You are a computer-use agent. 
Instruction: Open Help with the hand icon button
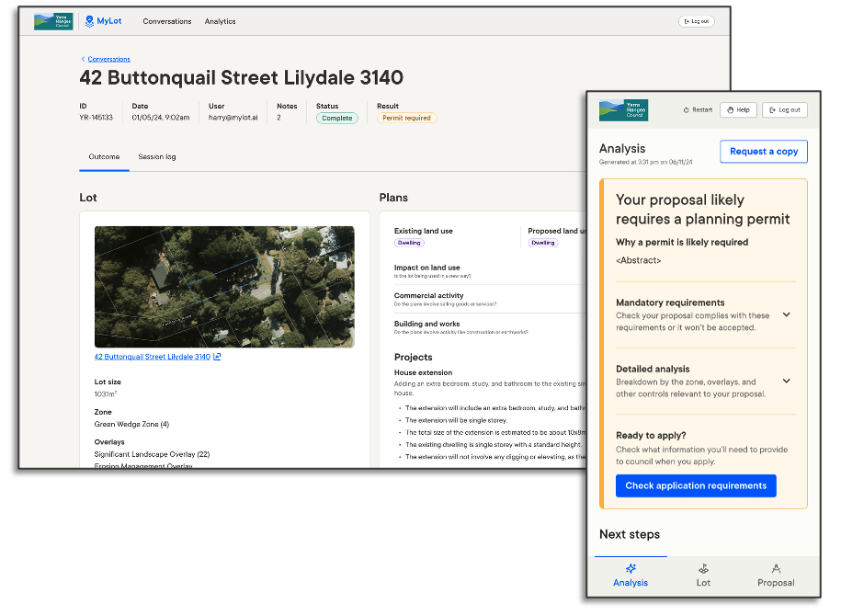(738, 109)
